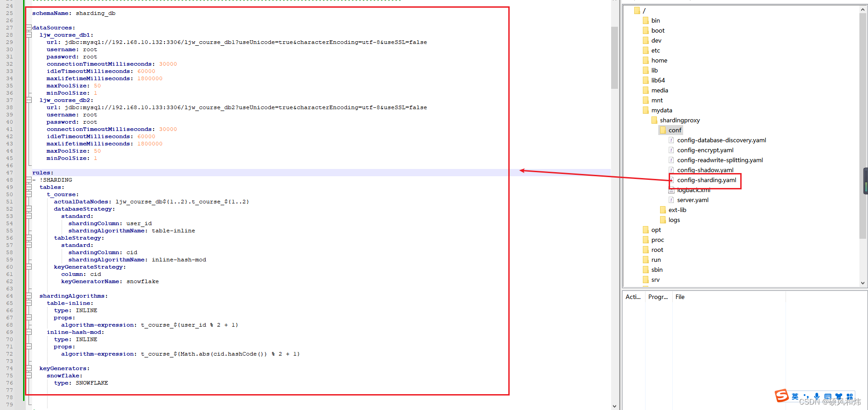Click the 'shardingColumn: user_id' text

click(110, 223)
